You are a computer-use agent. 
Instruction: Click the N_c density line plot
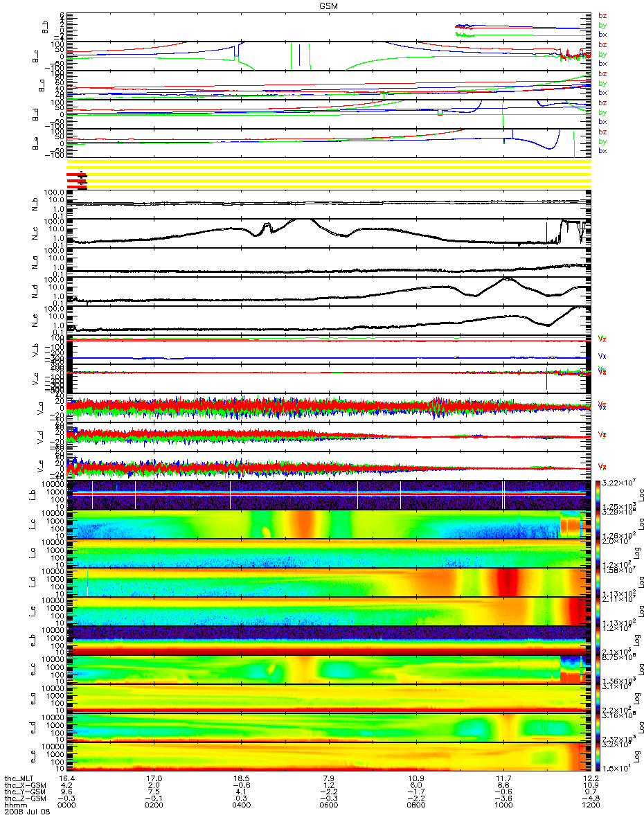(328, 232)
